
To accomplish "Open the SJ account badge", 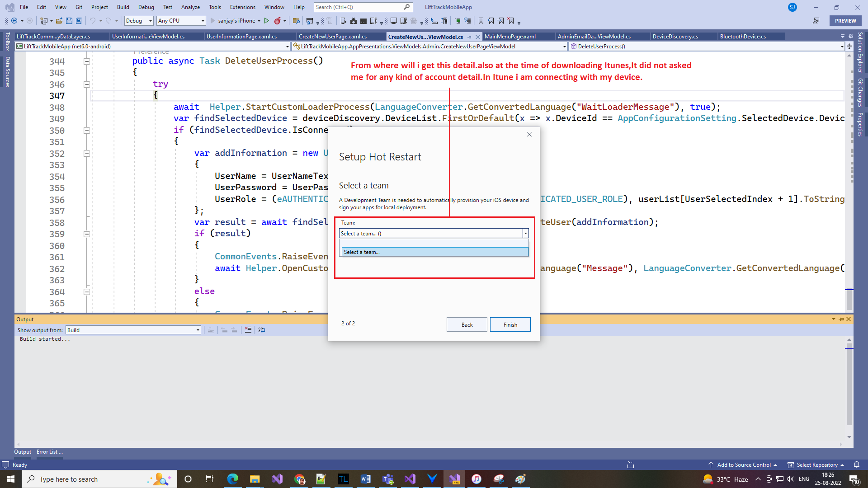I will coord(792,7).
